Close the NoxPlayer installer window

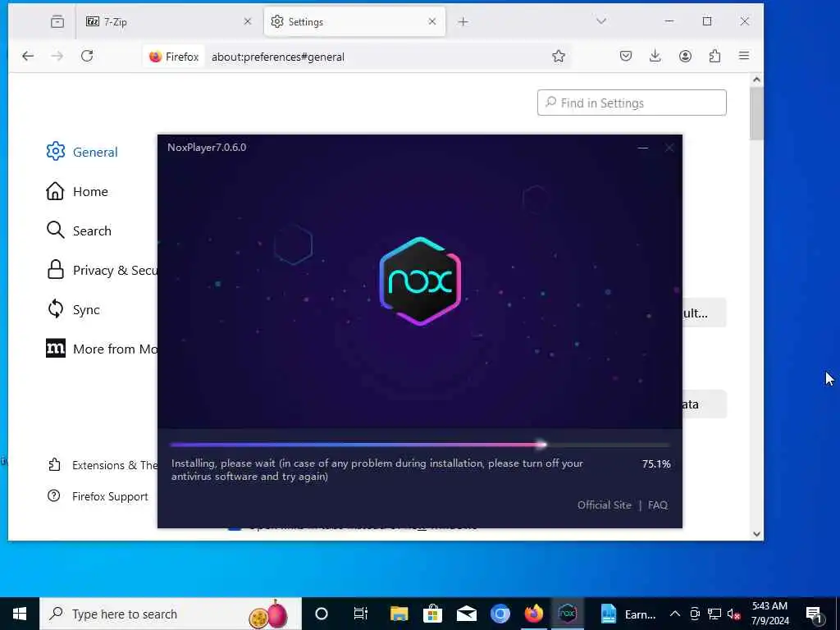click(669, 148)
